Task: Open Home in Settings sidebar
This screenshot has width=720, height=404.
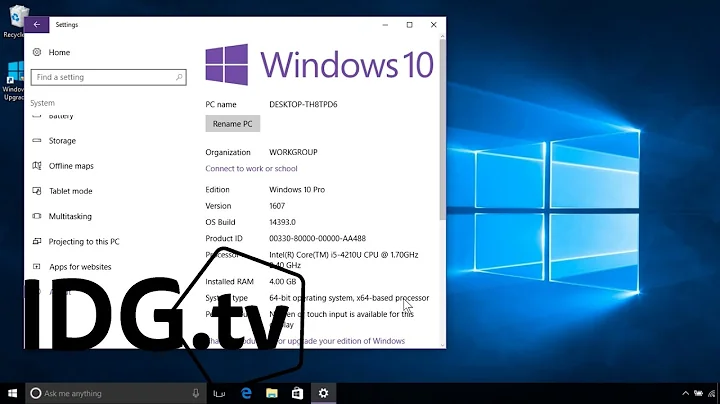Action: (x=59, y=52)
